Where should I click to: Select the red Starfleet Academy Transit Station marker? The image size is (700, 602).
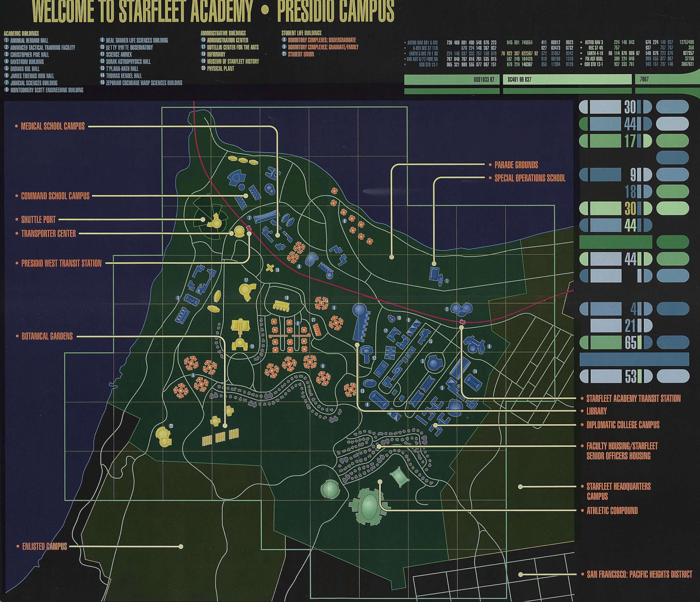point(462,321)
